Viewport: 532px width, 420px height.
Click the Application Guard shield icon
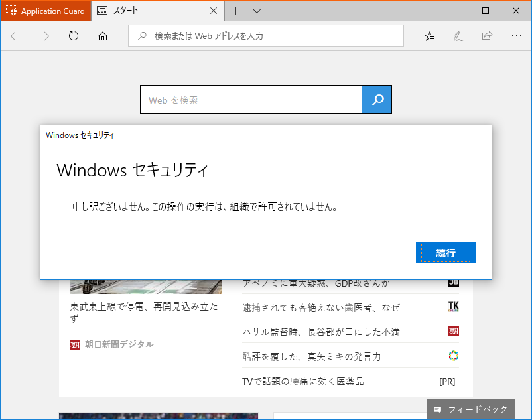(x=11, y=11)
